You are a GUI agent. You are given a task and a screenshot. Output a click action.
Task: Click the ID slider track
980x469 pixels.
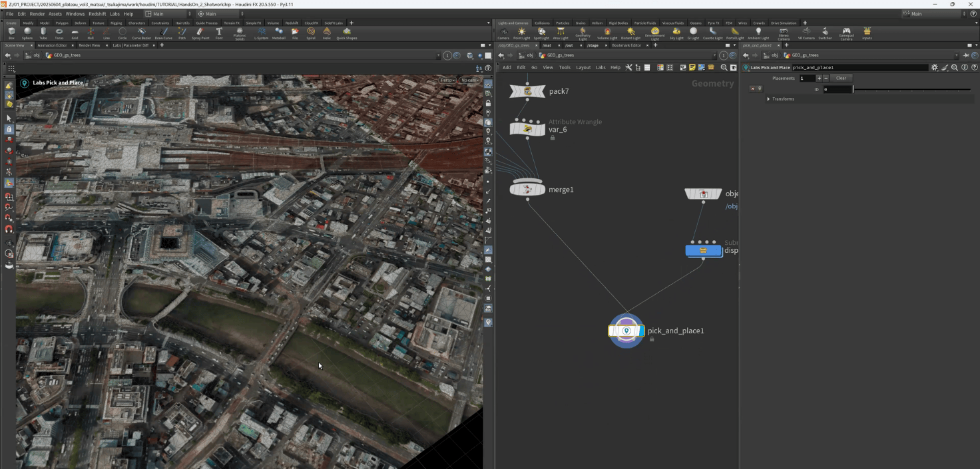(912, 89)
